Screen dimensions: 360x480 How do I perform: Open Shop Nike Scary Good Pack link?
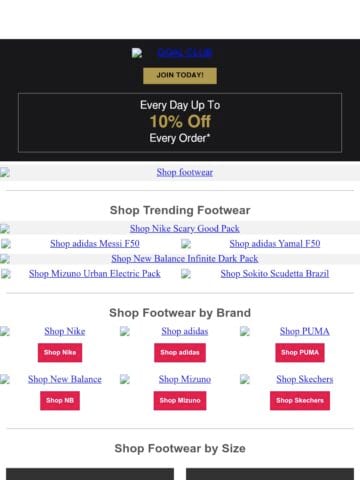185,229
